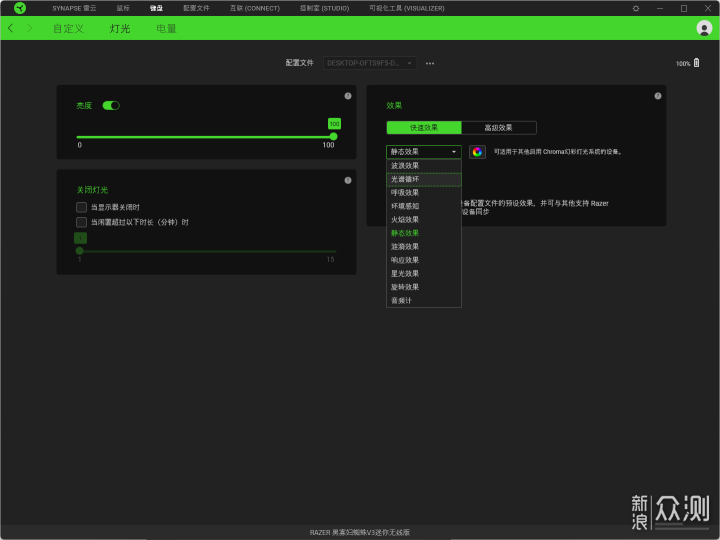Select highlighted 静态效果 list option
The width and height of the screenshot is (720, 540).
(423, 233)
